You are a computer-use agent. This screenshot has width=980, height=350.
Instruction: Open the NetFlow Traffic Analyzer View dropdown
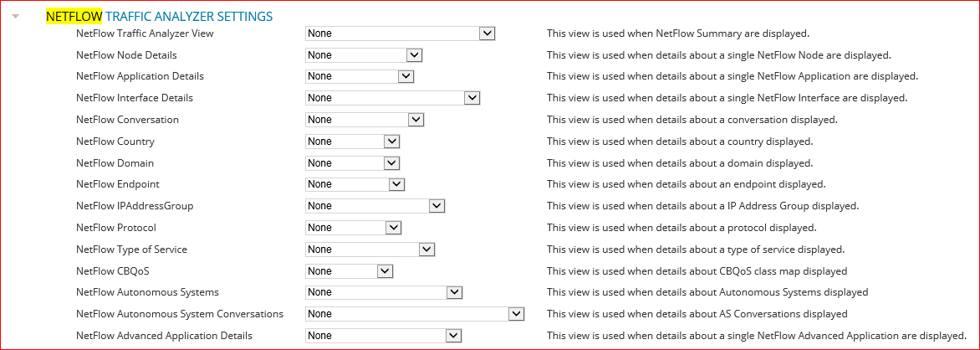tap(400, 33)
